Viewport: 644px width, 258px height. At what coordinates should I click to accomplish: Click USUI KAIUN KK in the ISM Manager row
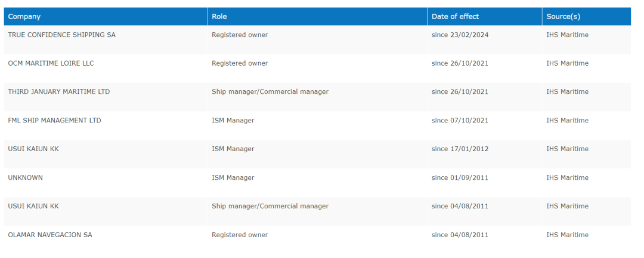coord(33,149)
